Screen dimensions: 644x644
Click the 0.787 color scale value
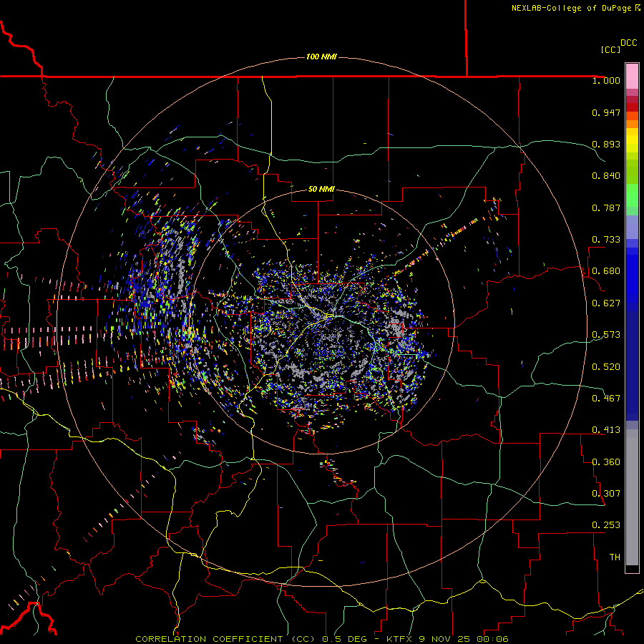point(606,208)
